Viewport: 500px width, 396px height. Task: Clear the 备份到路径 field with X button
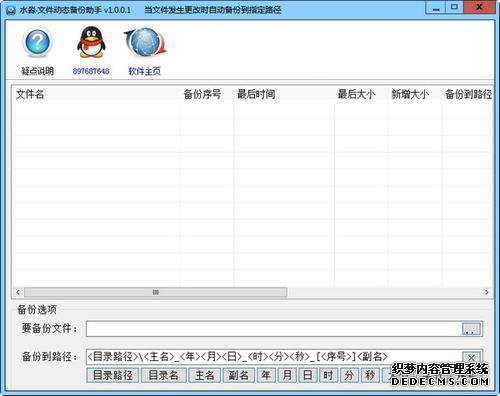click(x=471, y=357)
